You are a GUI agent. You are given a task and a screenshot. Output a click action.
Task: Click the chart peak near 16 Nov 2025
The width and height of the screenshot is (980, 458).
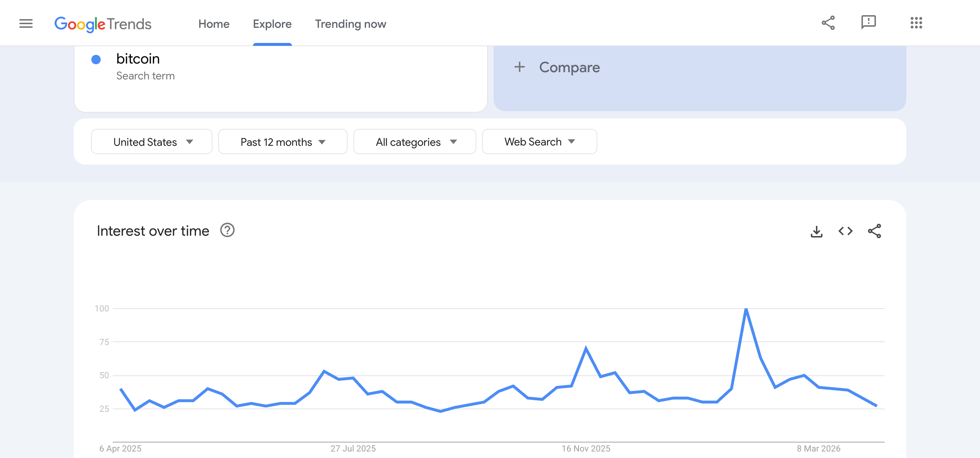586,346
